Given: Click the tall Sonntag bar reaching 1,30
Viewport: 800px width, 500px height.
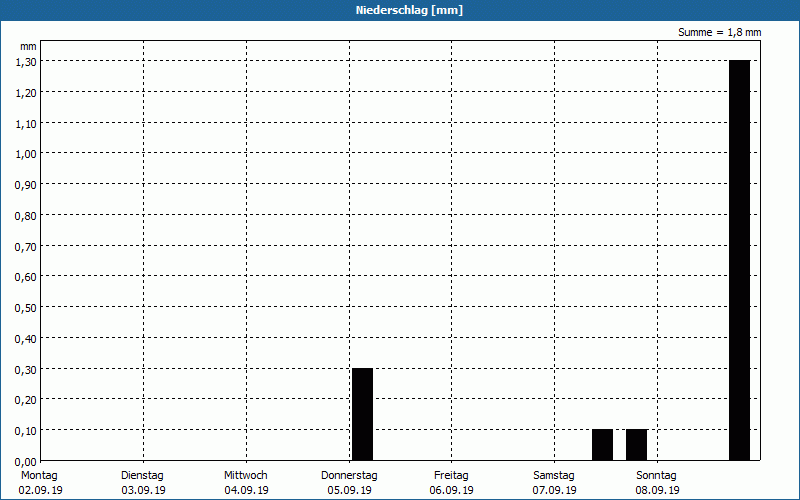Looking at the screenshot, I should [x=739, y=260].
